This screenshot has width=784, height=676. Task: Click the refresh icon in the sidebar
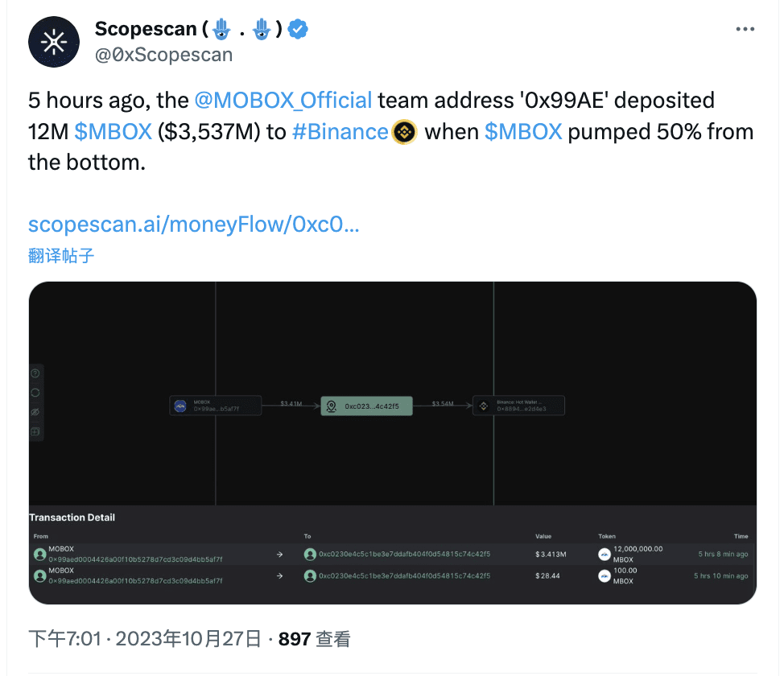pos(35,392)
